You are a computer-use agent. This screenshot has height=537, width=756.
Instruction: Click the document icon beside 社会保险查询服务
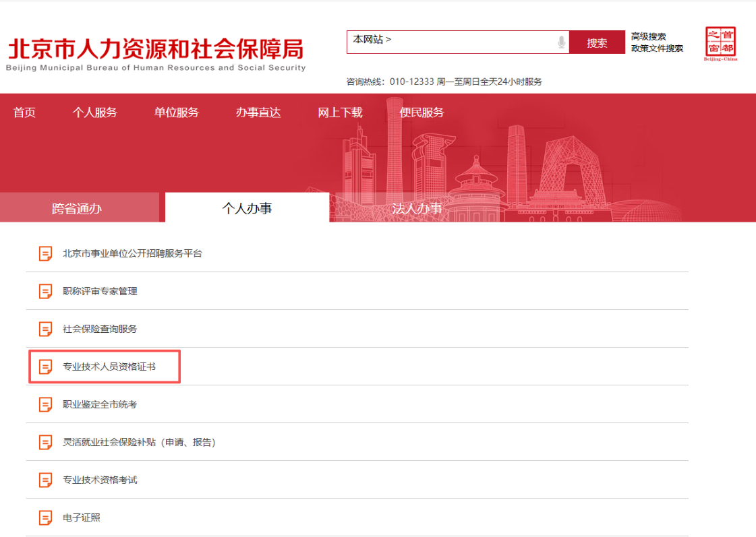(45, 329)
